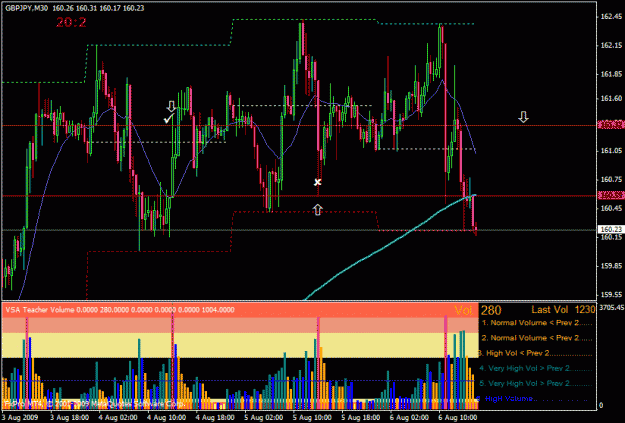The height and width of the screenshot is (423, 625).
Task: Click the lower red horizontal line's price tag
Action: (610, 195)
